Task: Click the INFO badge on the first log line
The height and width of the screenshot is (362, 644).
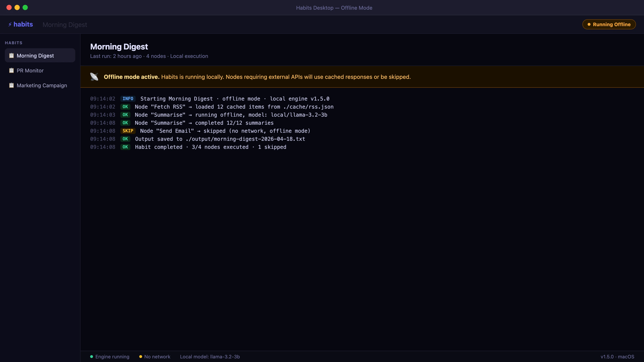Action: tap(128, 99)
